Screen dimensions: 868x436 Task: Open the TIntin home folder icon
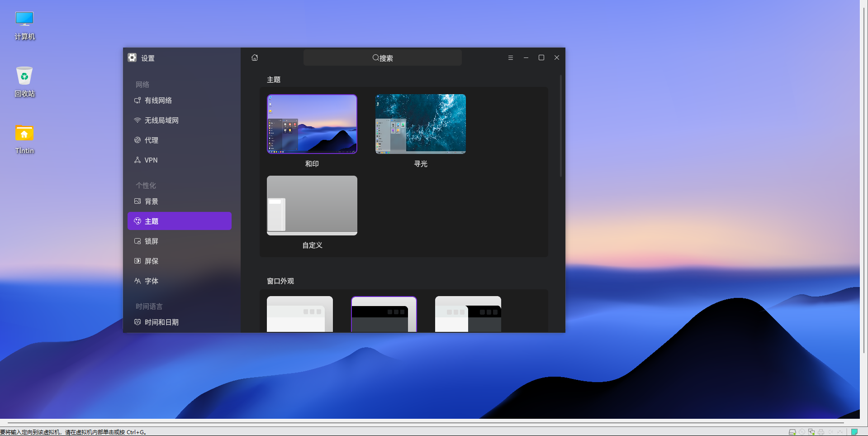(24, 134)
